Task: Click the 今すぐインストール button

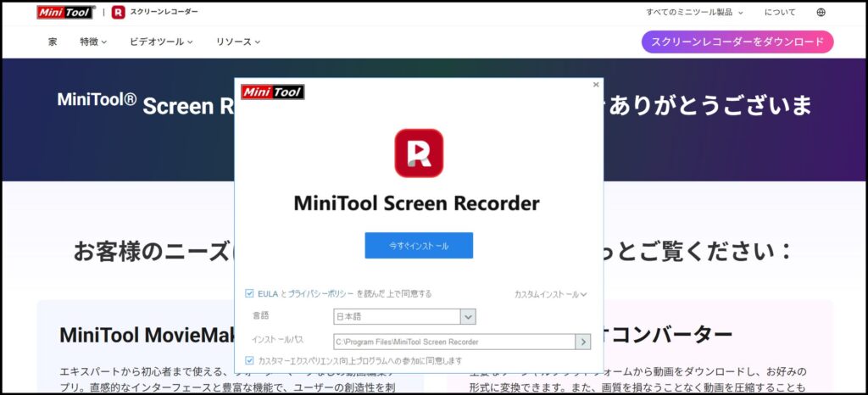Action: (x=419, y=246)
